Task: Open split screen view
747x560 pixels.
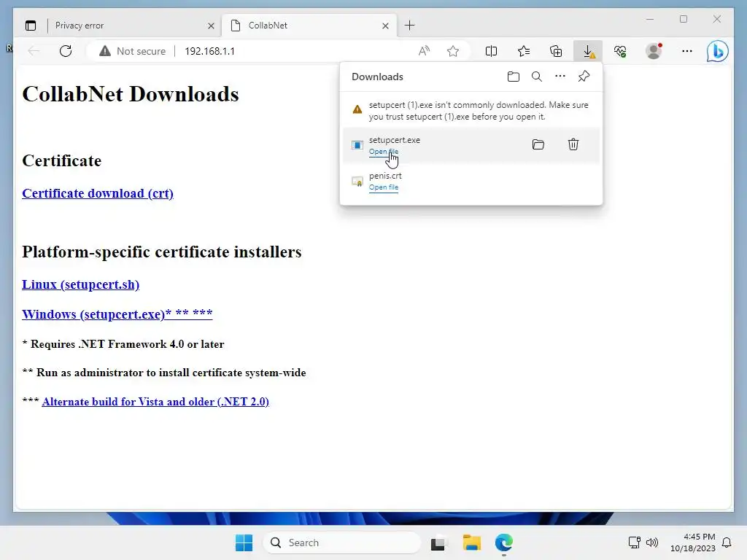Action: tap(491, 51)
